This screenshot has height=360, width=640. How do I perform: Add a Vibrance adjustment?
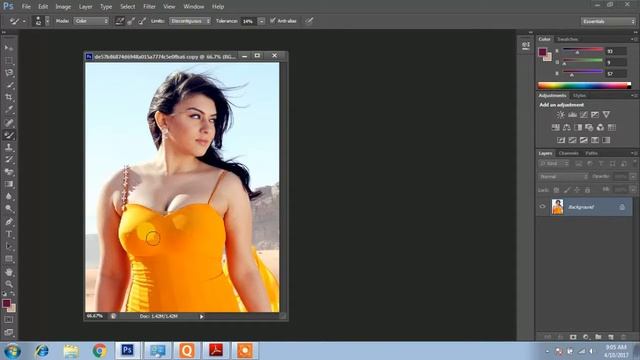pyautogui.click(x=607, y=115)
